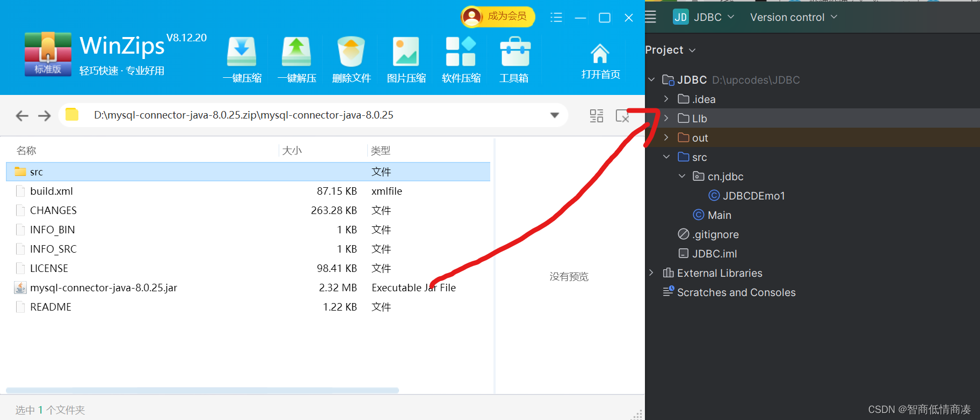Collapse the cn.jdbc package
Image resolution: width=980 pixels, height=420 pixels.
682,176
